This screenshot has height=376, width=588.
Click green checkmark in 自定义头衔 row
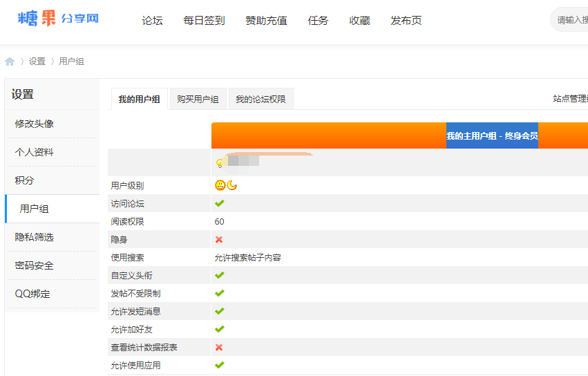(220, 275)
